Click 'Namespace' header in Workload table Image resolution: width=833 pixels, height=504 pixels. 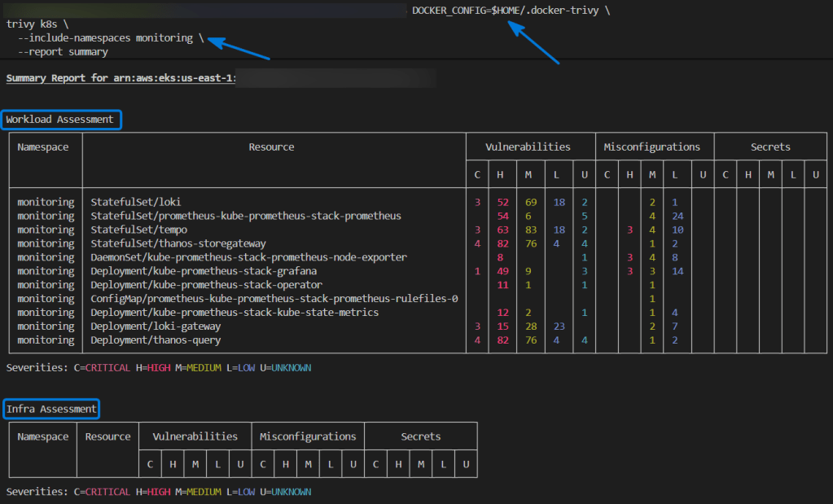(x=43, y=147)
